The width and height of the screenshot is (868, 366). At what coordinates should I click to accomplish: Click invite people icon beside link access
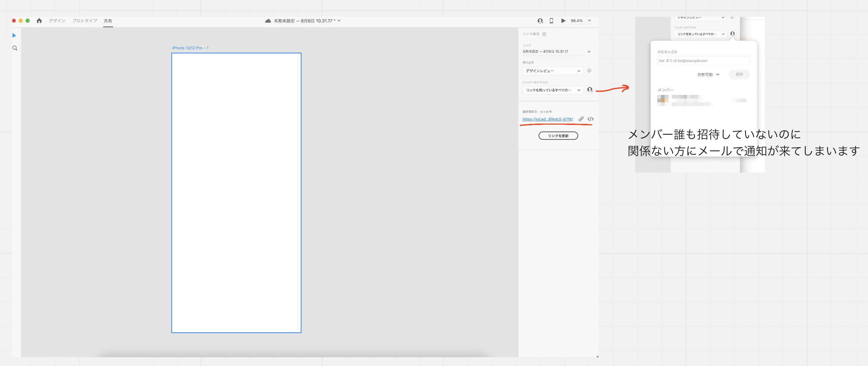point(590,90)
